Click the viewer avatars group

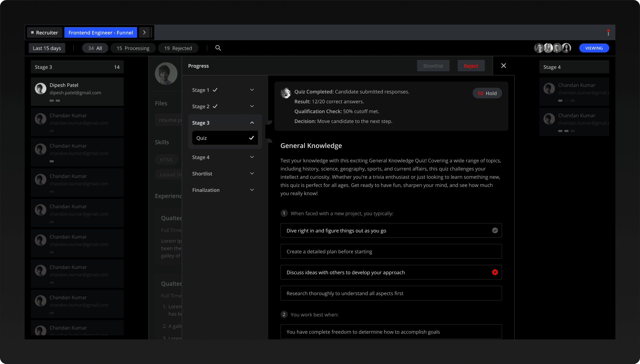pos(552,48)
